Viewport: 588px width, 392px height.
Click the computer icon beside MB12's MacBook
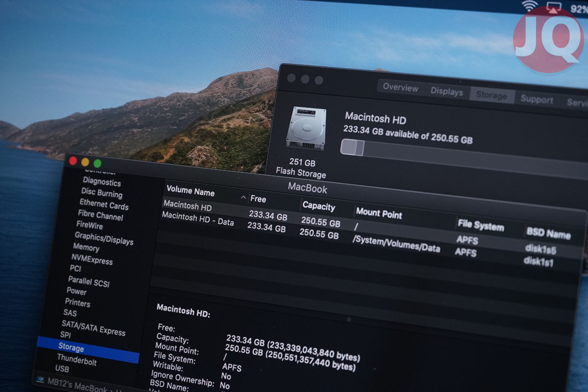coord(40,379)
